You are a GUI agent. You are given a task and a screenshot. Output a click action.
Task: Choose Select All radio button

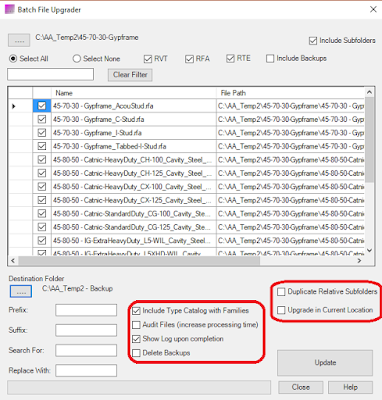[x=13, y=59]
